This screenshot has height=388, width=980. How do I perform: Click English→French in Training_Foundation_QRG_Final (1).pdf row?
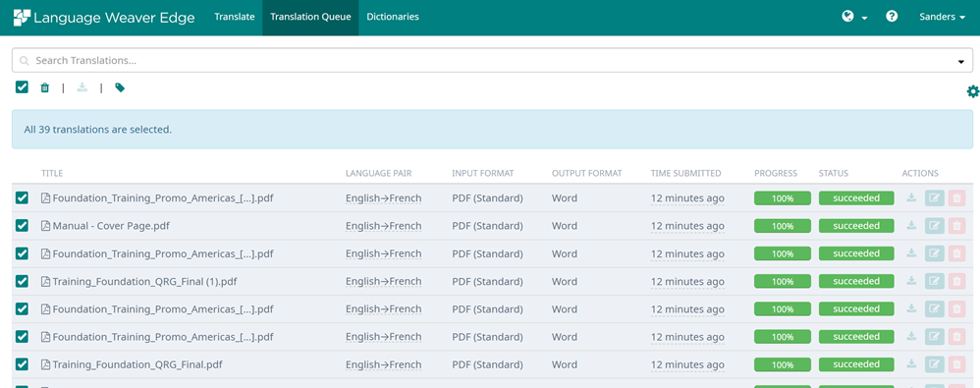point(384,282)
